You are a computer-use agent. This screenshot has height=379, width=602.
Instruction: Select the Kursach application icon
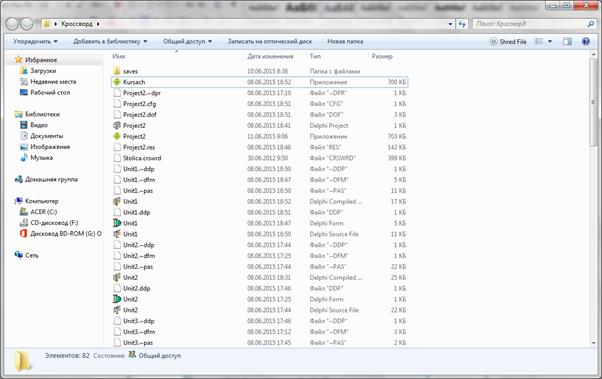[x=117, y=82]
